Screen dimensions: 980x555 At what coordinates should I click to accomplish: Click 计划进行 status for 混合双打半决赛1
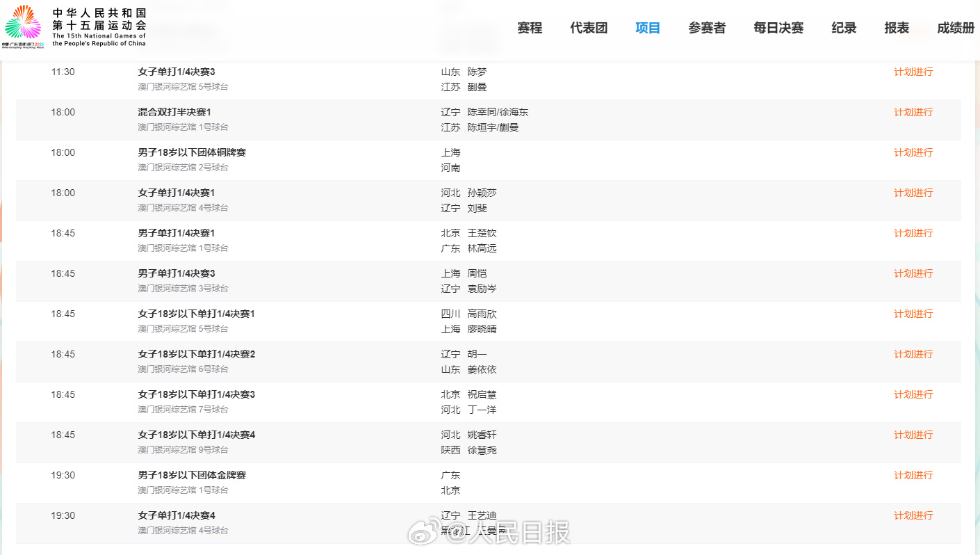913,113
